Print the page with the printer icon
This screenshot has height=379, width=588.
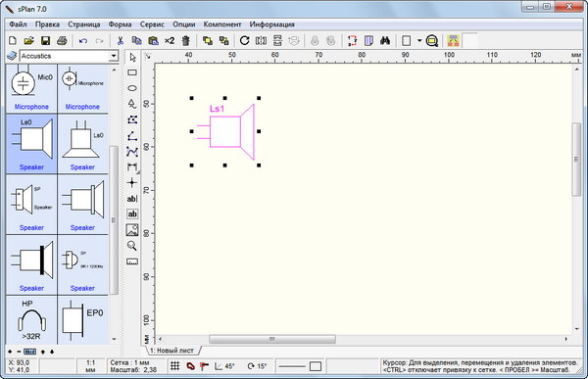coord(62,40)
